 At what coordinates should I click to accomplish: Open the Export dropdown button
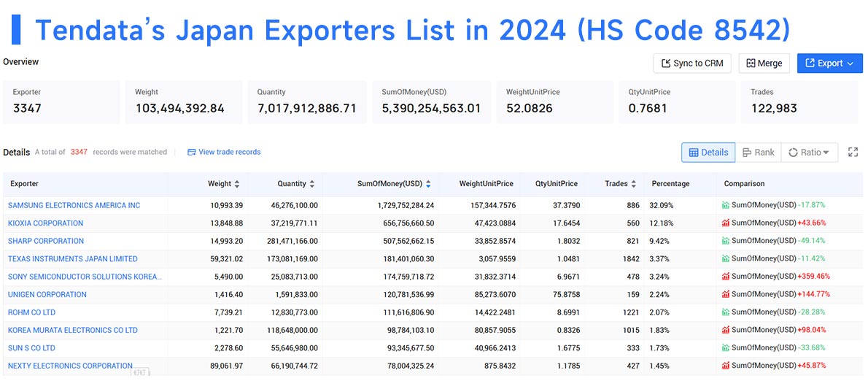829,63
